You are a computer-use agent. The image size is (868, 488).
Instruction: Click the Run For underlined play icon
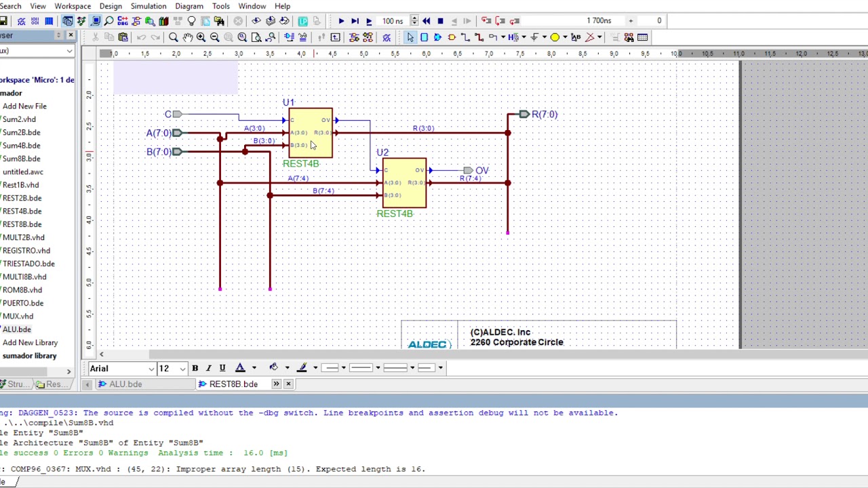(x=368, y=21)
